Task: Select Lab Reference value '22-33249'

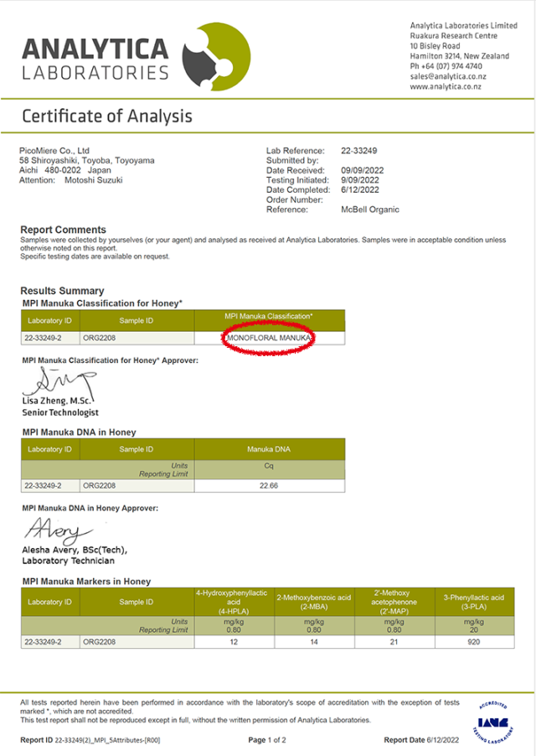Action: 358,150
